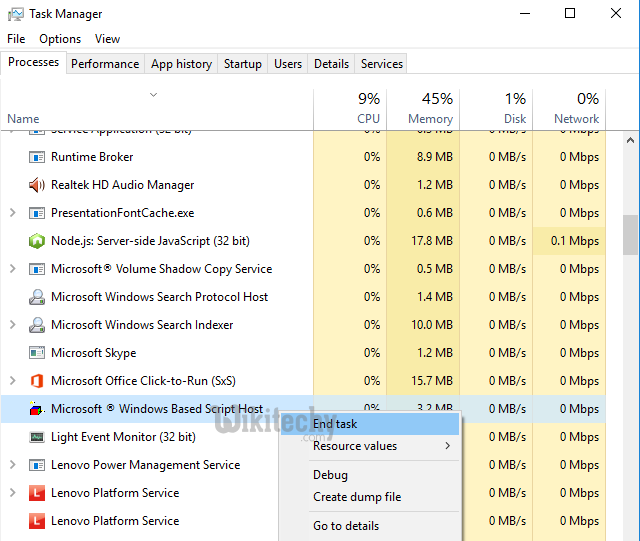Screen dimensions: 640x541
Task: Click the Light Event Monitor icon
Action: click(x=37, y=437)
